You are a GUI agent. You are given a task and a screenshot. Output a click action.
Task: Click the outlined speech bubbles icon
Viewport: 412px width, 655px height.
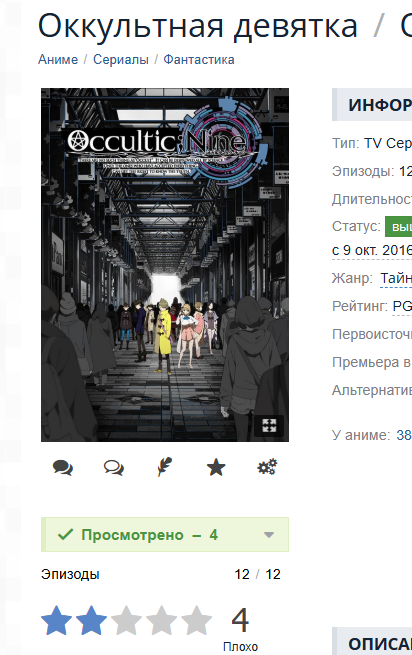[x=114, y=467]
